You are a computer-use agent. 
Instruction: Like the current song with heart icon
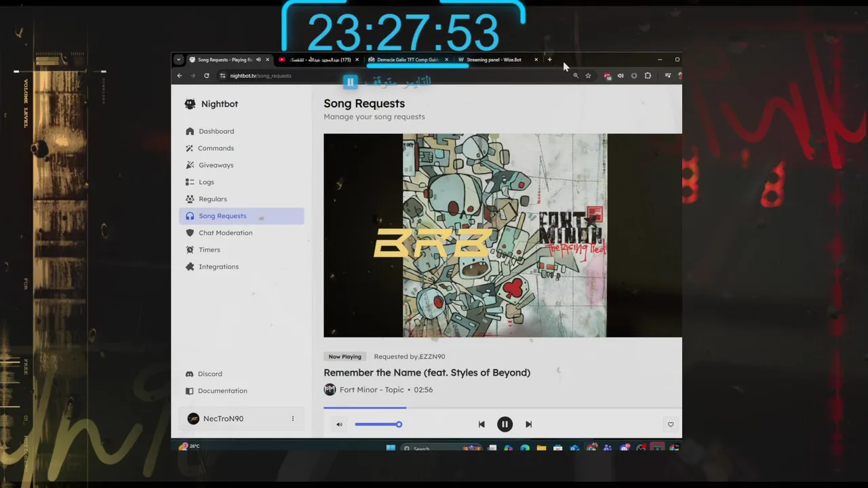(x=671, y=424)
